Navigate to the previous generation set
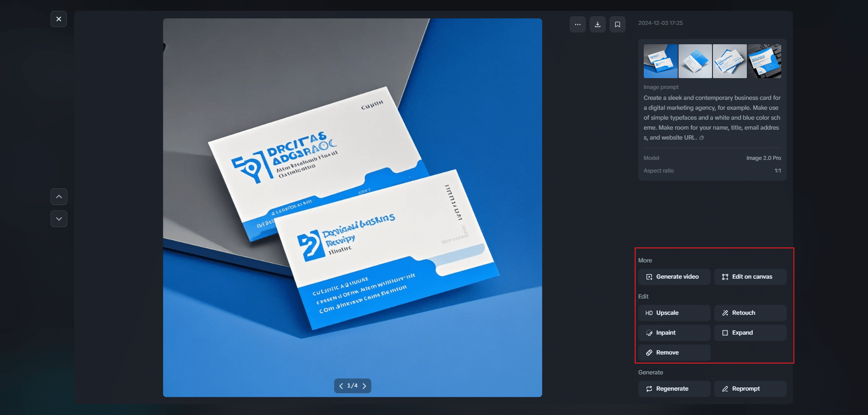This screenshot has height=415, width=868. pos(59,196)
